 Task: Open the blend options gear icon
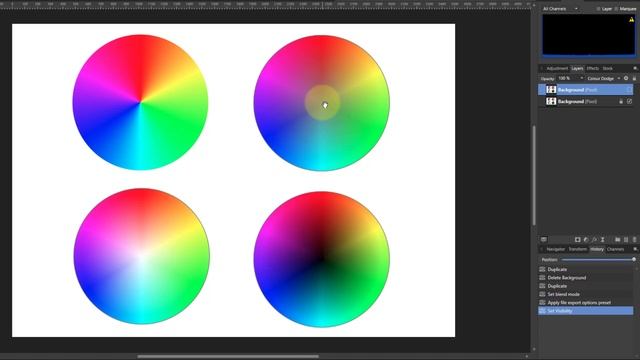tap(626, 78)
